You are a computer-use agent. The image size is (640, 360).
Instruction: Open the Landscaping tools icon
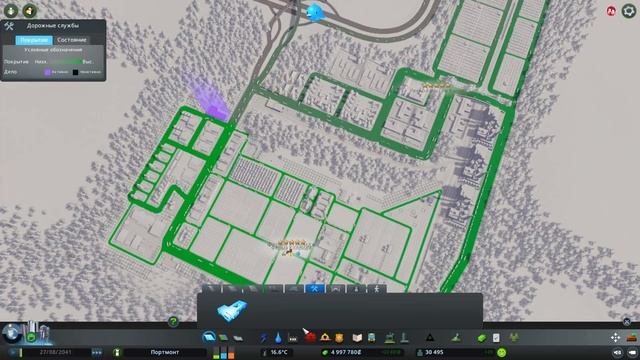pyautogui.click(x=456, y=338)
